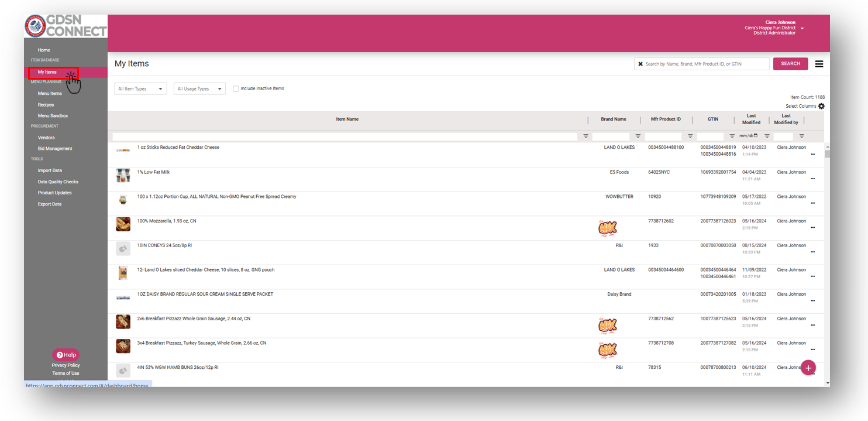
Task: Toggle Include Inactive Items checkbox
Action: click(x=236, y=89)
